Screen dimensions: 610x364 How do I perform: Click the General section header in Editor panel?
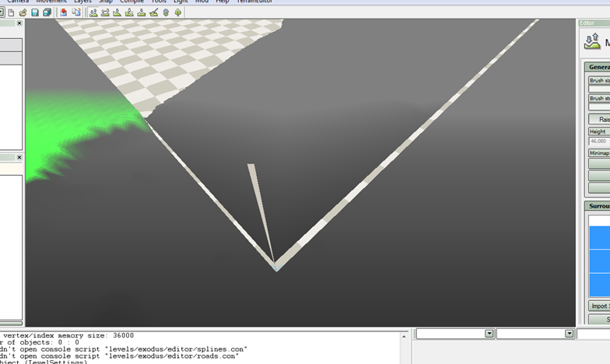pos(598,67)
